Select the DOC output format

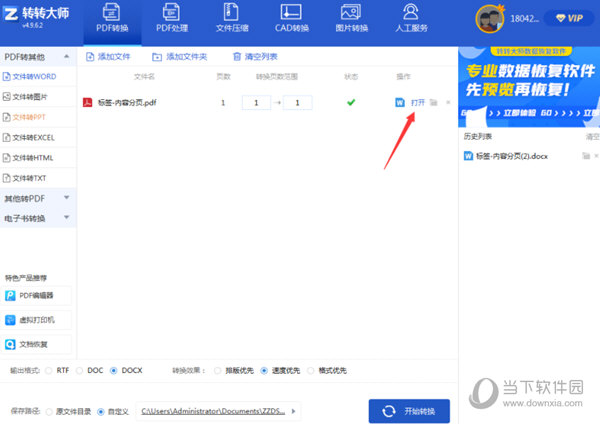(x=79, y=370)
